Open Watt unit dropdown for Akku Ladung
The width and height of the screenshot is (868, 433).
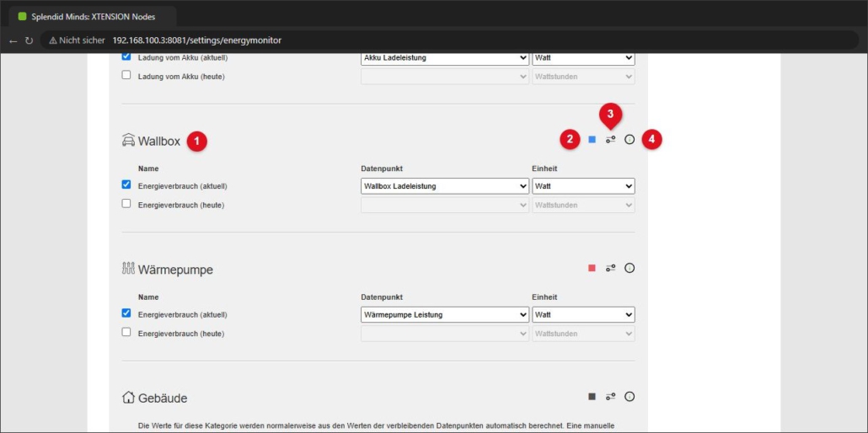pyautogui.click(x=583, y=58)
